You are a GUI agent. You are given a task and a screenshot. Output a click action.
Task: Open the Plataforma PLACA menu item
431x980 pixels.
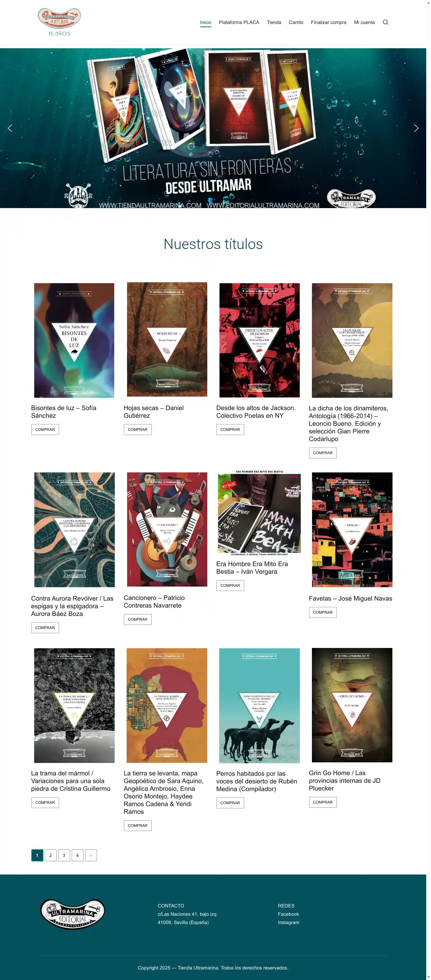[x=239, y=22]
